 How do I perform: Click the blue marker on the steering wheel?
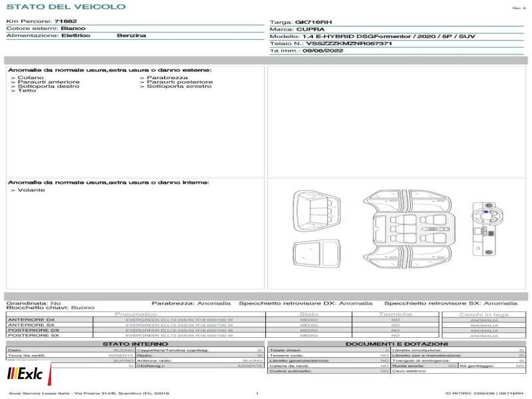click(486, 211)
